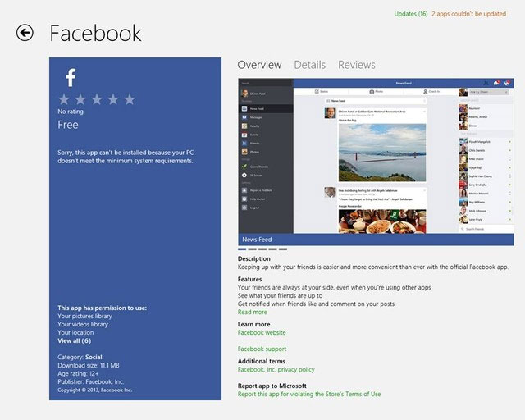Click the Social category label
Screen dimensions: 525x420
94,357
